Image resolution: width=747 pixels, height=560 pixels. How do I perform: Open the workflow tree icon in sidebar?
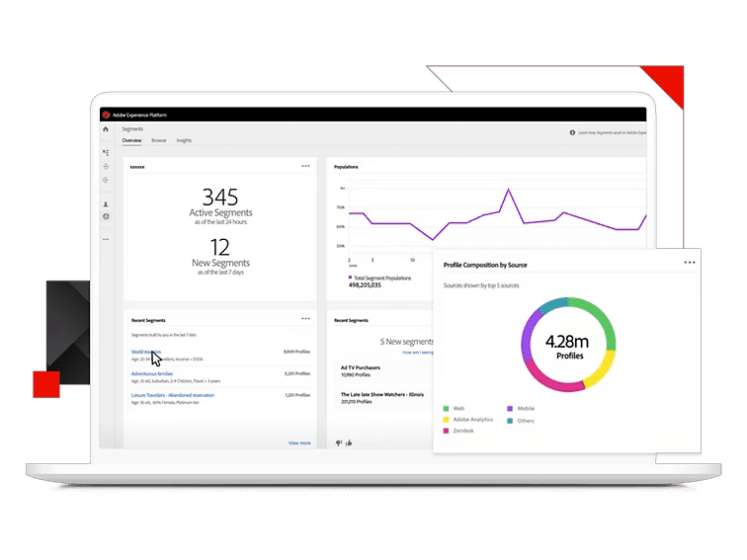[106, 152]
